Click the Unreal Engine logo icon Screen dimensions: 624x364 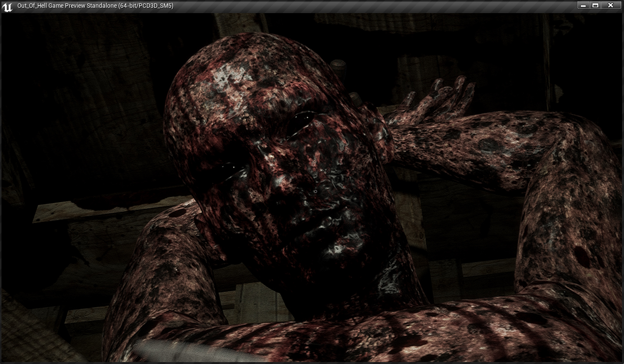pyautogui.click(x=8, y=6)
